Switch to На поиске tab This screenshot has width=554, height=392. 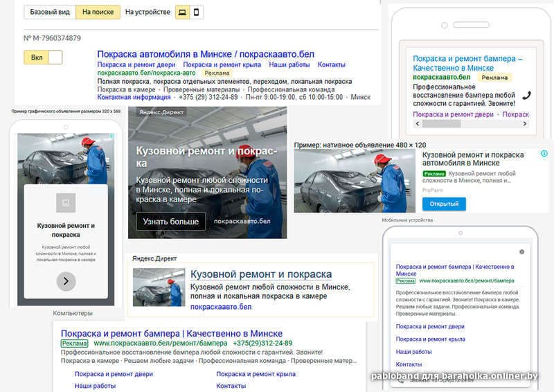(x=98, y=12)
